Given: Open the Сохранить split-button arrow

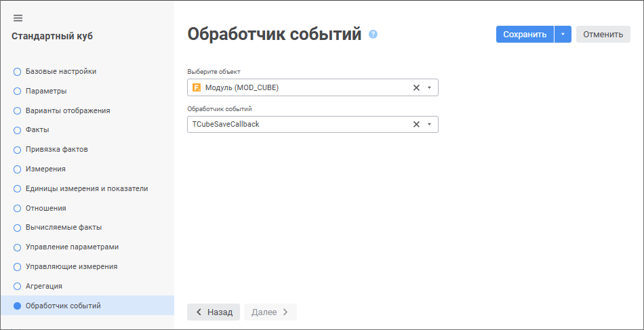Looking at the screenshot, I should point(563,35).
